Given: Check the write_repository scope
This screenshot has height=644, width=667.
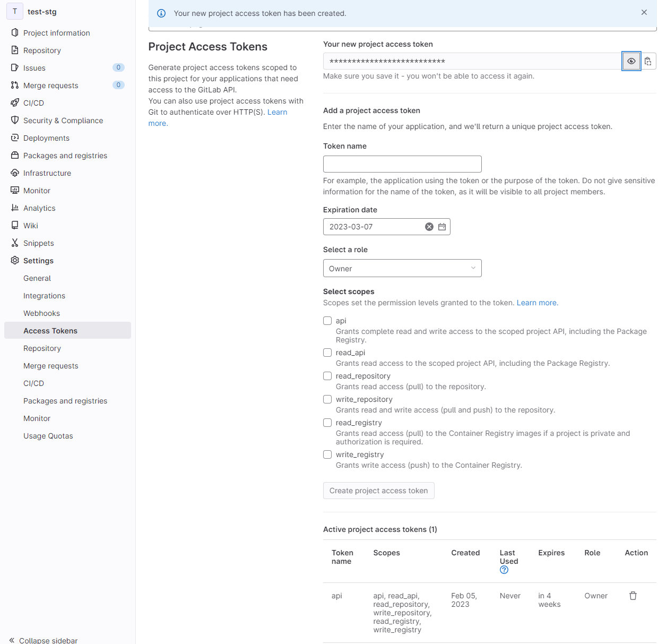Looking at the screenshot, I should click(327, 399).
